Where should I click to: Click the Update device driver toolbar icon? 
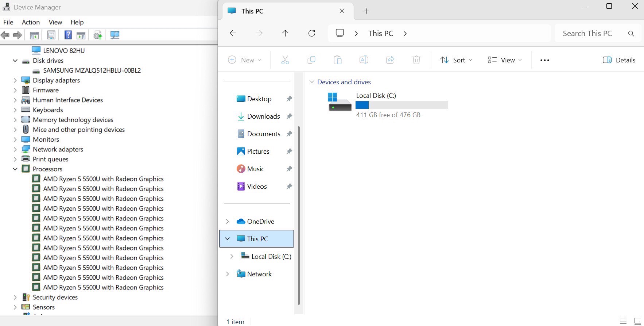point(97,35)
